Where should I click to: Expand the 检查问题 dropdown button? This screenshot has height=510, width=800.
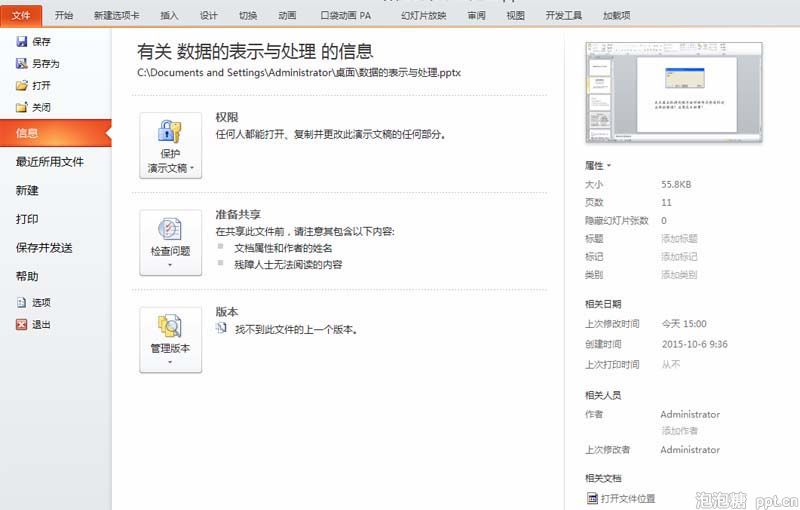(x=170, y=243)
